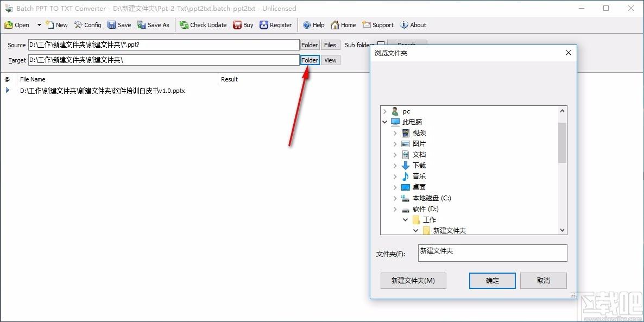This screenshot has width=644, height=322.
Task: Click the folder tree scrollbar thumb
Action: 562,142
